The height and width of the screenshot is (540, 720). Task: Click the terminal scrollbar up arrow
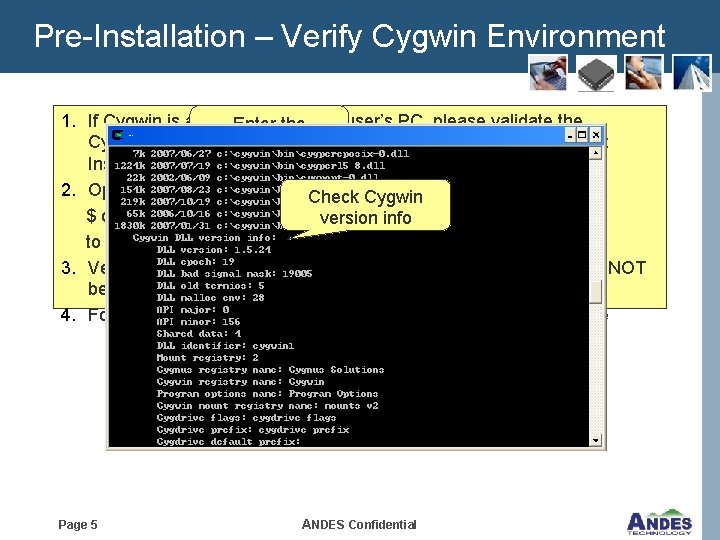tap(596, 153)
